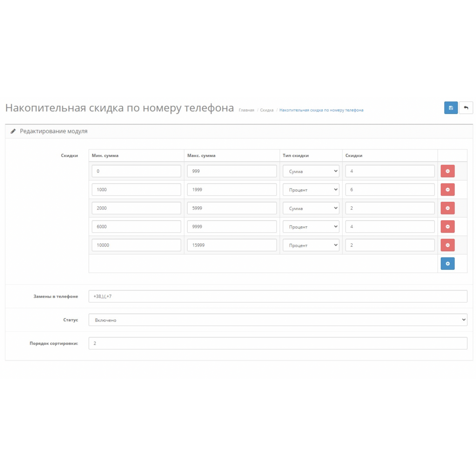Expand discount type dropdown for 1000 row
This screenshot has width=476, height=476.
tap(311, 190)
